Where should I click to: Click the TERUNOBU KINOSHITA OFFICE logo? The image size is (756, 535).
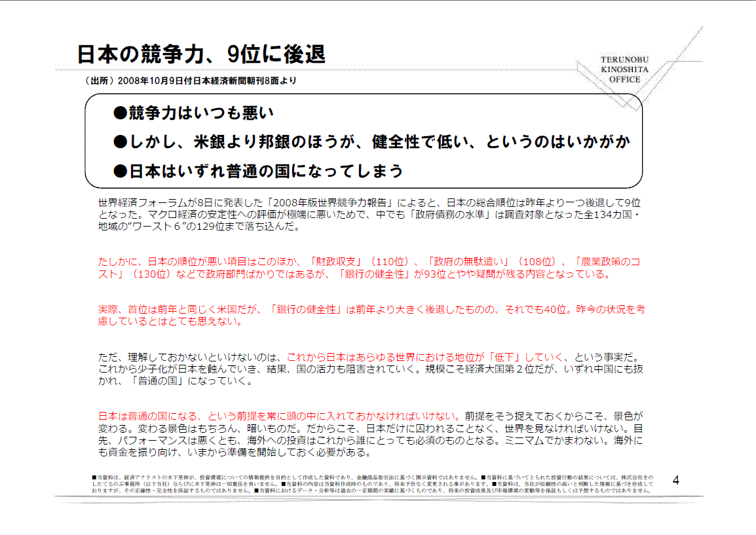(624, 69)
